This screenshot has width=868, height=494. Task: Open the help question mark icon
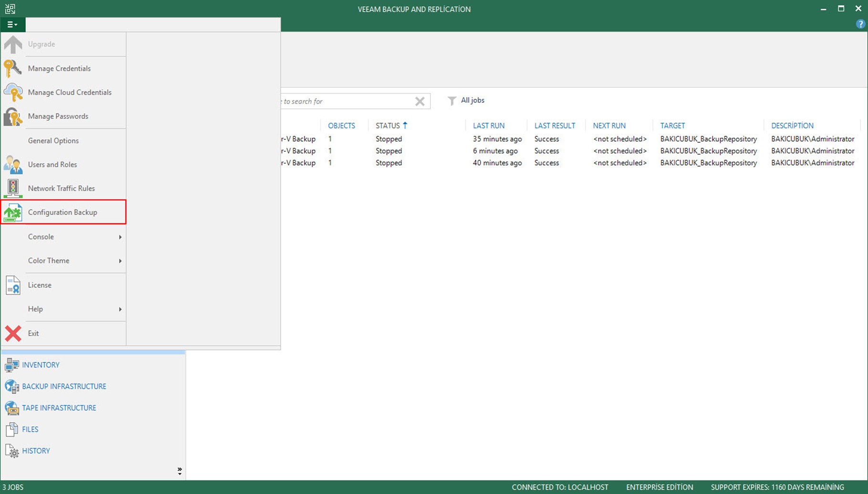[x=860, y=24]
